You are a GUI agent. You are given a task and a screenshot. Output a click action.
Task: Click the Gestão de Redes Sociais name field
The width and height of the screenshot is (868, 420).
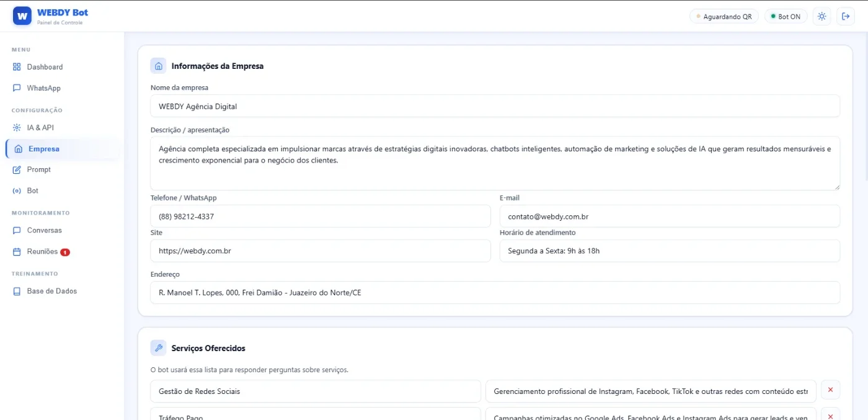point(316,391)
